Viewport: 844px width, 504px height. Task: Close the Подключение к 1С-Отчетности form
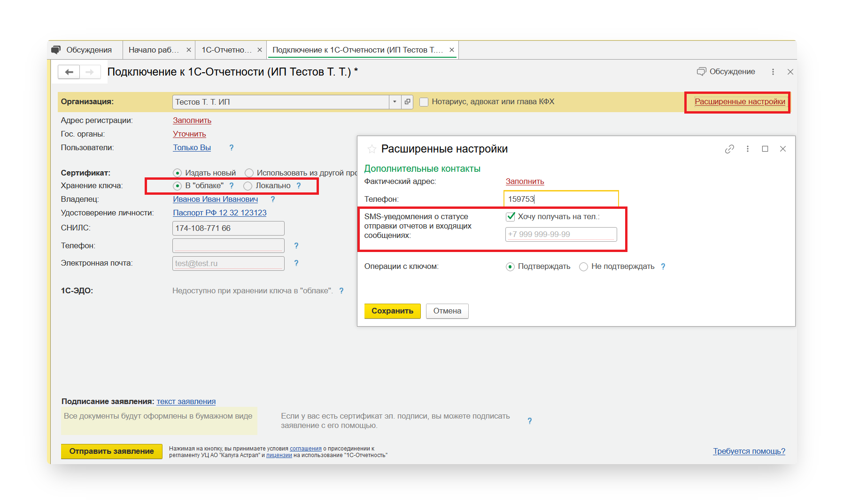(790, 72)
